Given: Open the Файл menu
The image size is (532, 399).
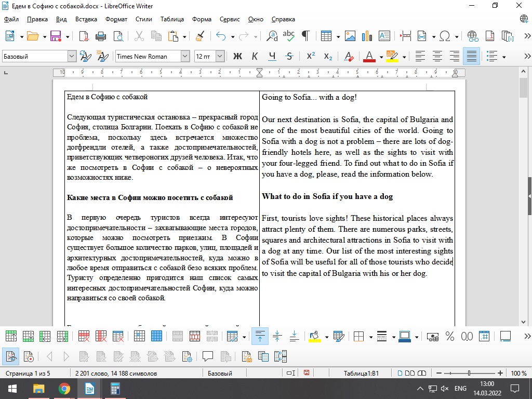Looking at the screenshot, I should (11, 19).
